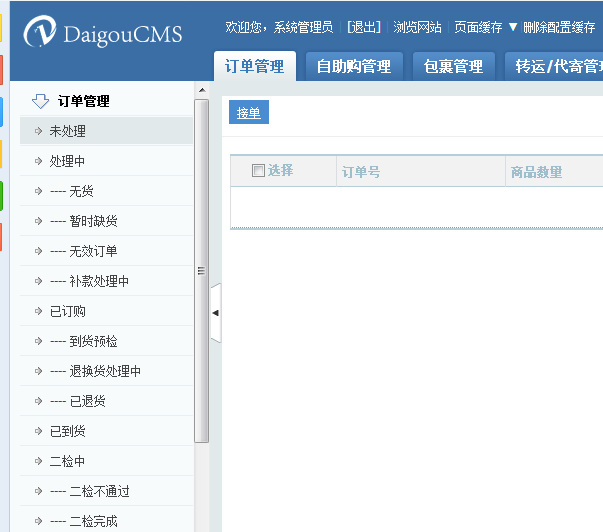Click the 欢迎您，系统管理员 greeting text
603x532 pixels.
279,27
